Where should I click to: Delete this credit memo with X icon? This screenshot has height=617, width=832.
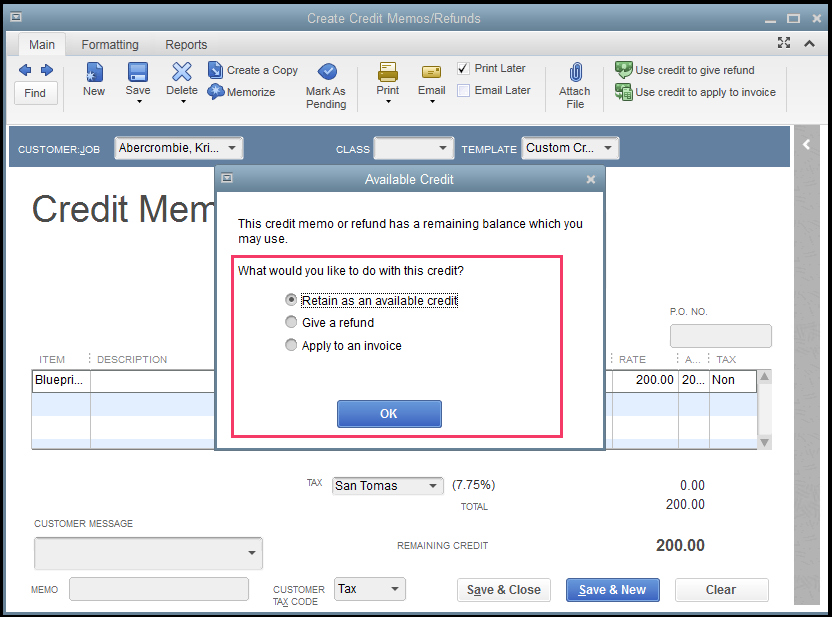tap(181, 72)
